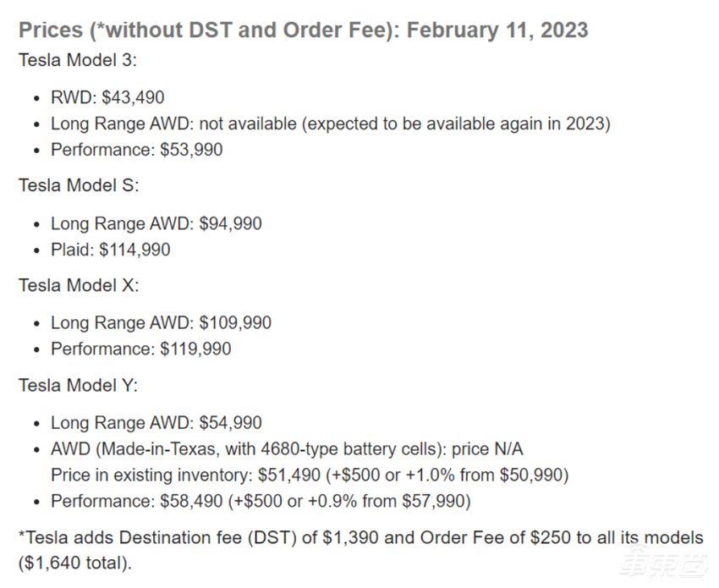This screenshot has width=719, height=588.
Task: Select the Tesla Model X section label
Action: tap(79, 285)
